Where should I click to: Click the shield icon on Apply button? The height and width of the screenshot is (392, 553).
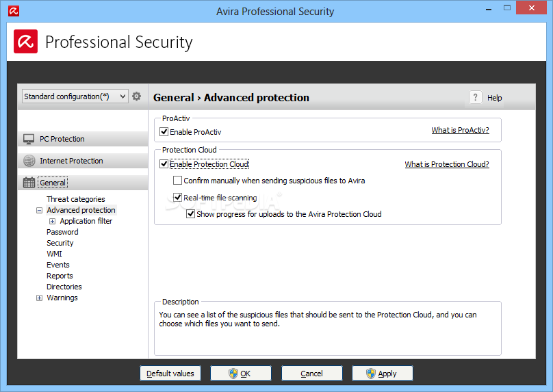click(371, 374)
